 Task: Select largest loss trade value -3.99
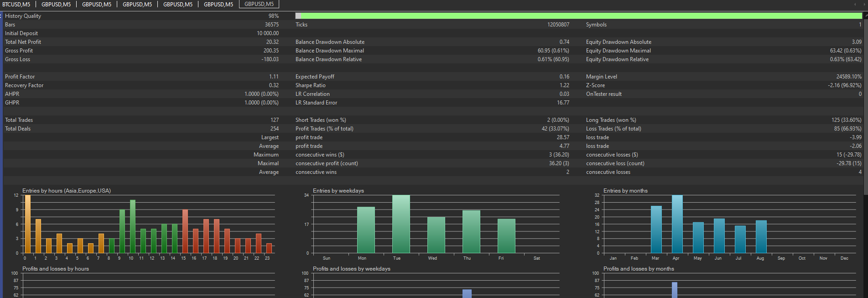coord(856,137)
